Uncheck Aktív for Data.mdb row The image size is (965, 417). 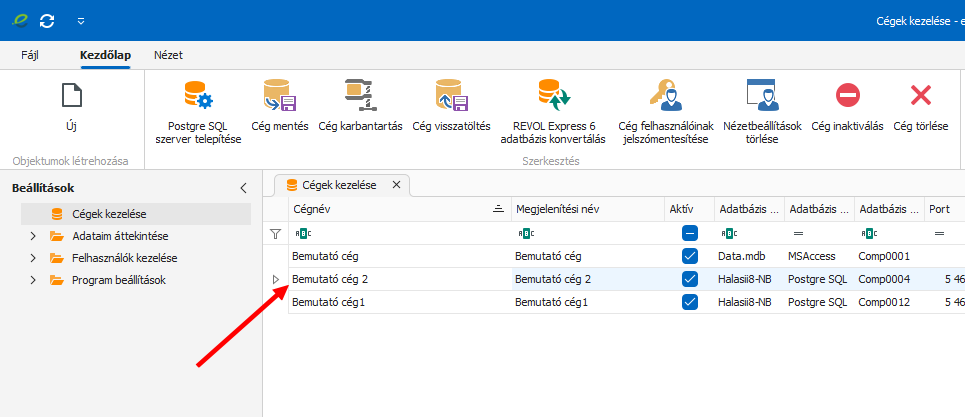689,256
